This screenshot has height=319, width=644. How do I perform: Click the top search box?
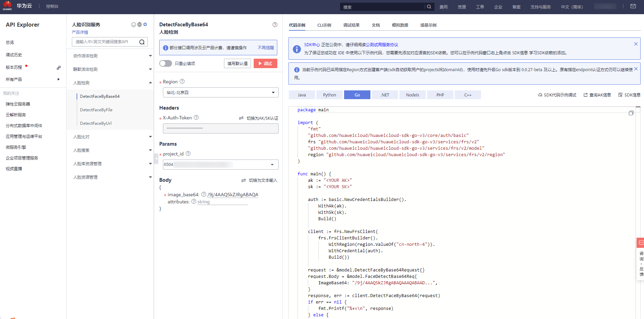tap(383, 7)
